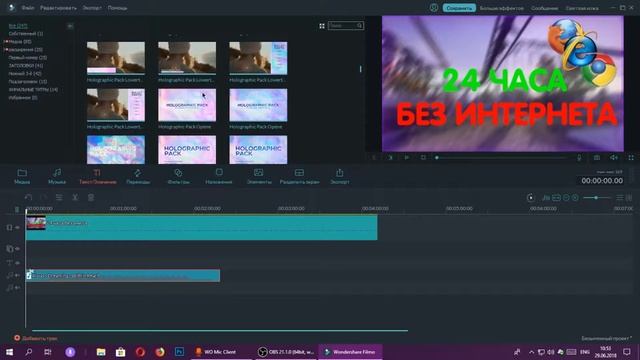Select the Избранное category
Image resolution: width=640 pixels, height=360 pixels.
click(23, 98)
